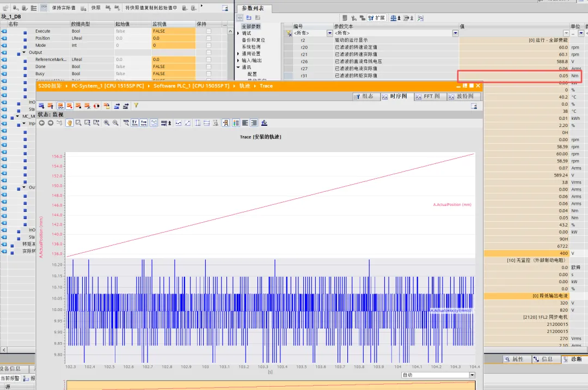Viewport: 588px width, 390px height.
Task: Click the zoom out magnifier icon
Action: [115, 123]
